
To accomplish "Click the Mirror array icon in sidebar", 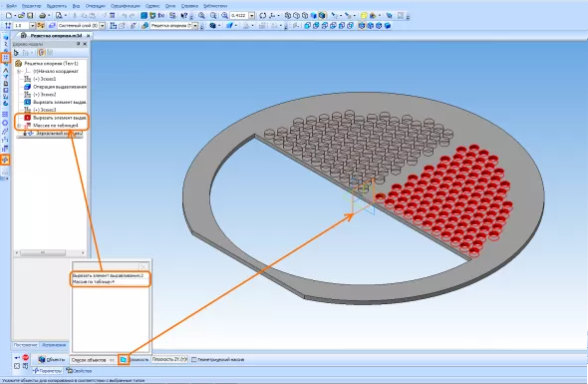I will point(5,160).
